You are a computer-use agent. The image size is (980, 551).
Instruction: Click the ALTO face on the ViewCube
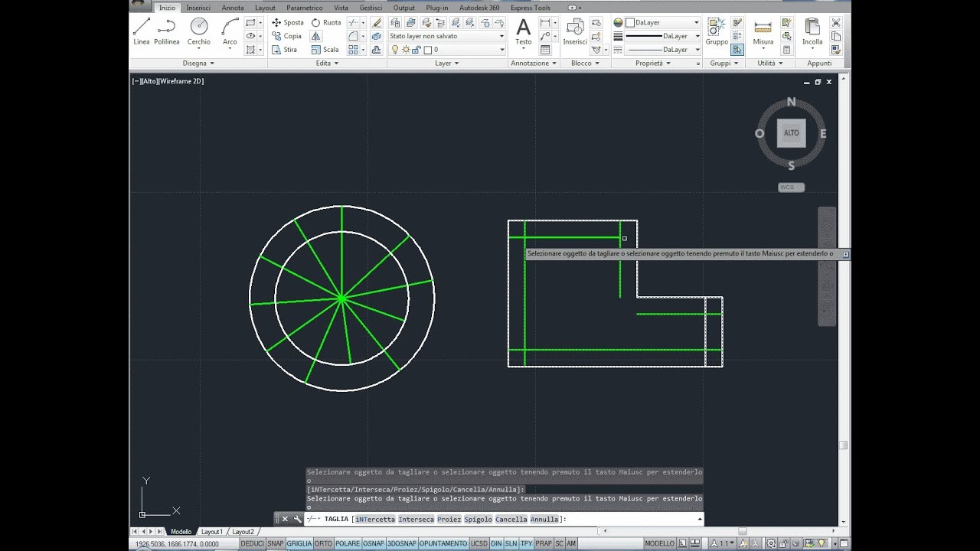point(792,133)
